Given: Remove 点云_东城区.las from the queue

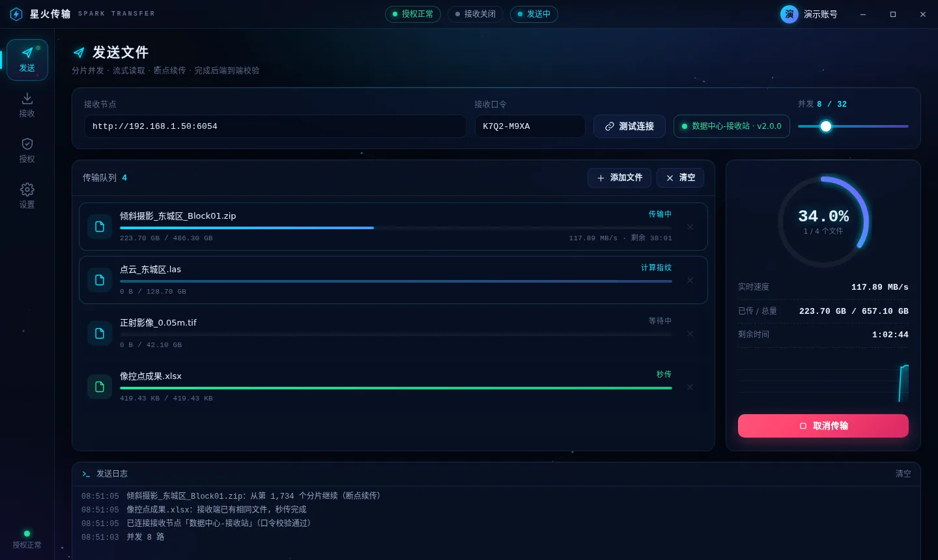Looking at the screenshot, I should tap(690, 281).
